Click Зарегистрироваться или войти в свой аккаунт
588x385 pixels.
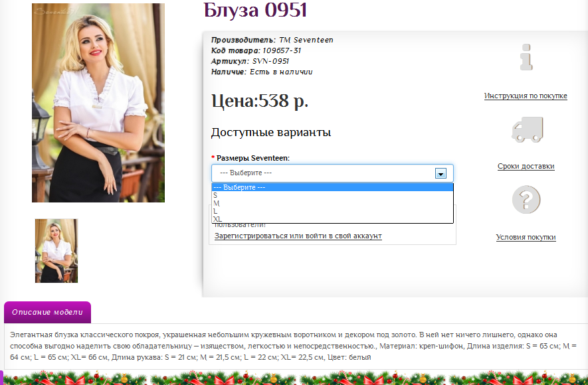298,236
